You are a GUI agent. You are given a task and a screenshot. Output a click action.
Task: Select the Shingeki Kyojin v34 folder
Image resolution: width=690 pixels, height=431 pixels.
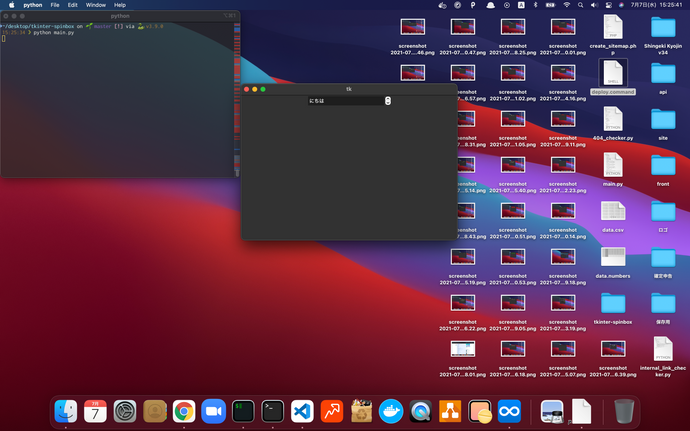click(663, 34)
